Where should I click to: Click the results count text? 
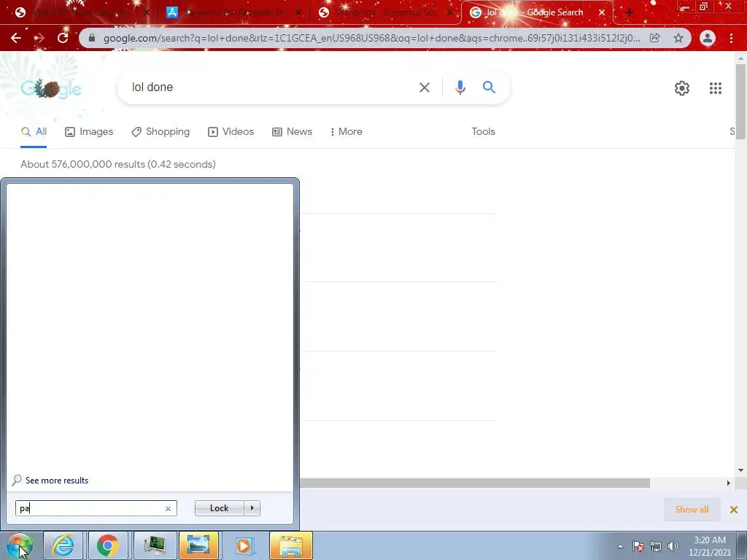pos(117,164)
